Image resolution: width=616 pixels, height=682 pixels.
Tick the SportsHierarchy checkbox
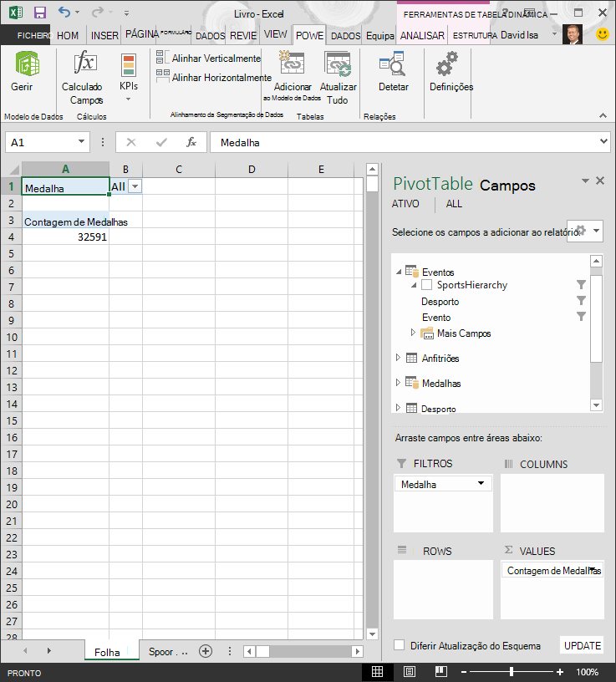coord(427,284)
